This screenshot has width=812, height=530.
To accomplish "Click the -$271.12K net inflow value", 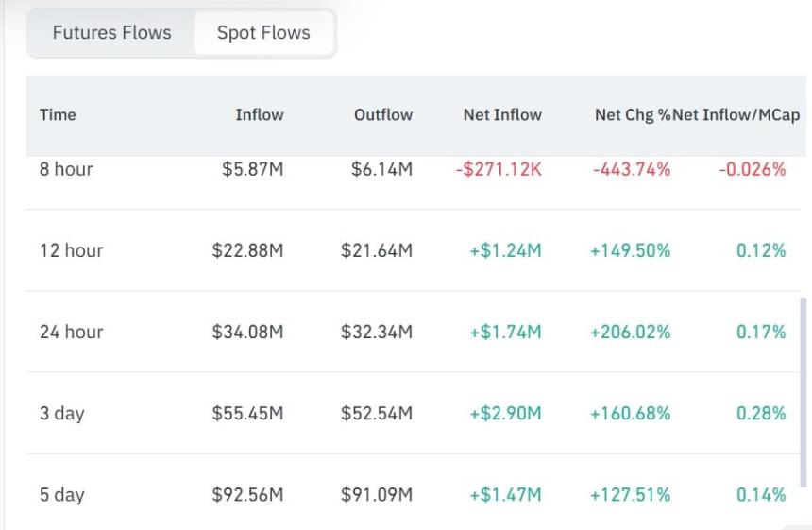I will click(x=499, y=169).
